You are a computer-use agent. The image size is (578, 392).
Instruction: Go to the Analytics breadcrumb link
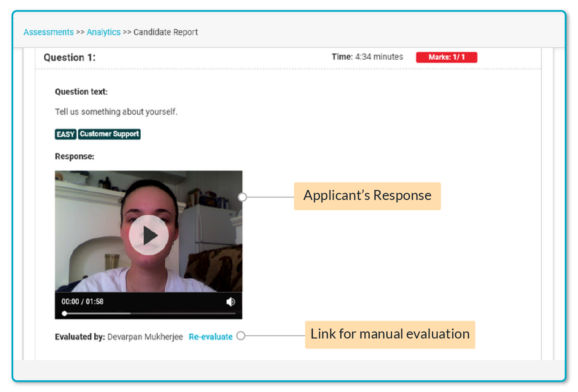point(104,32)
